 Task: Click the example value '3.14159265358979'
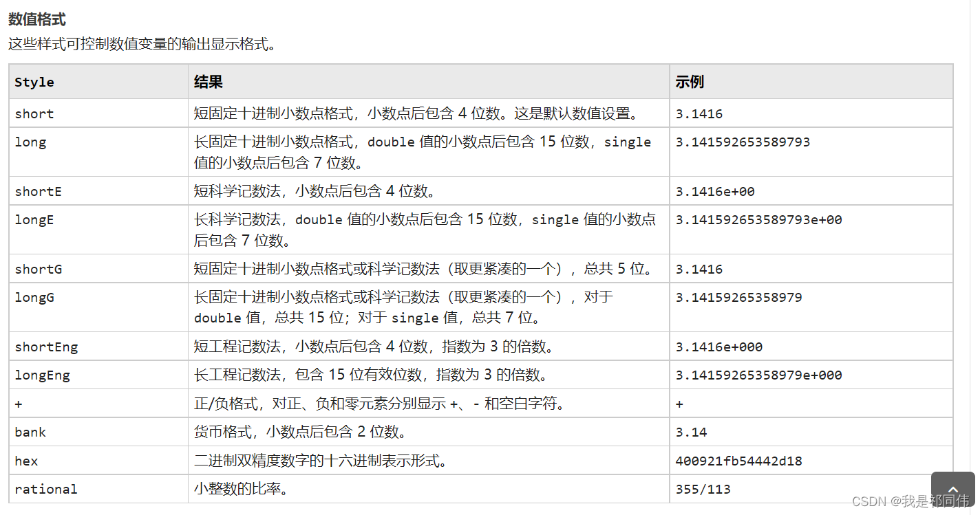pos(738,297)
